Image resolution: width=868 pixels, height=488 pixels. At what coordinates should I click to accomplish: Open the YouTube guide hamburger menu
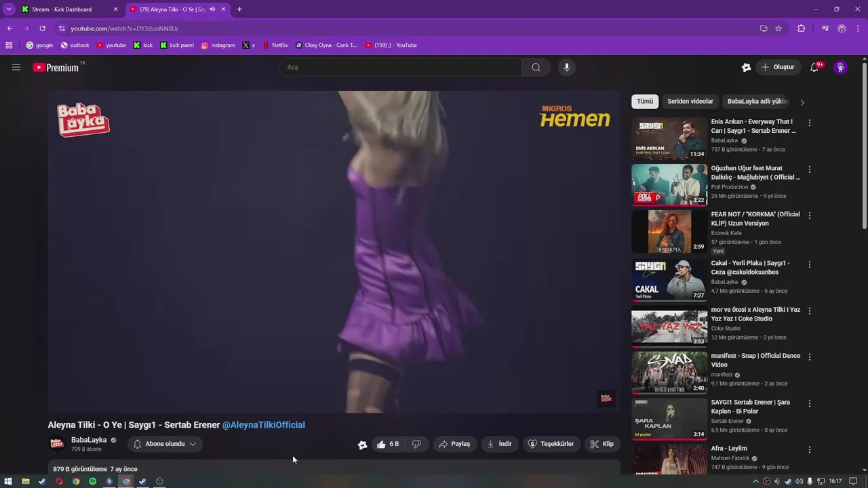(16, 67)
